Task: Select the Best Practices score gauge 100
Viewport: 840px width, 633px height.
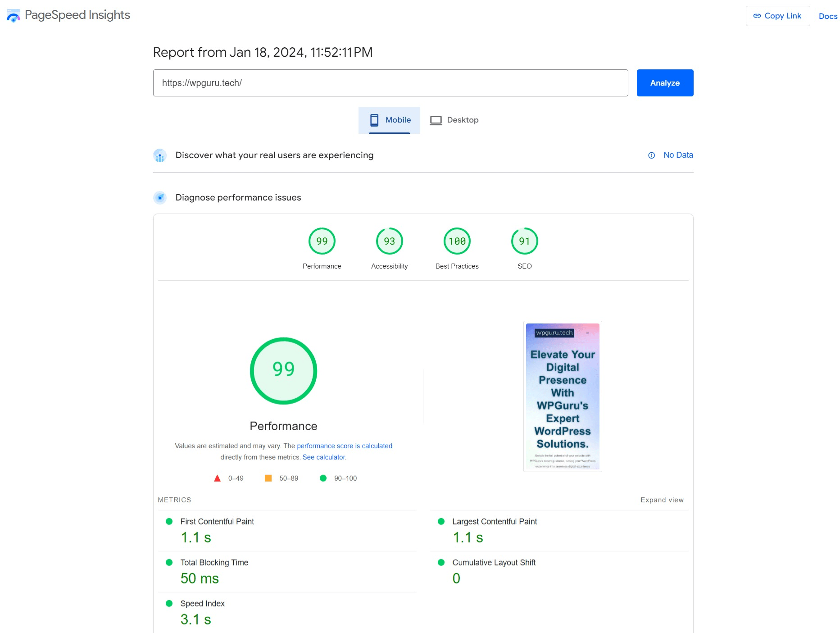Action: [x=457, y=241]
